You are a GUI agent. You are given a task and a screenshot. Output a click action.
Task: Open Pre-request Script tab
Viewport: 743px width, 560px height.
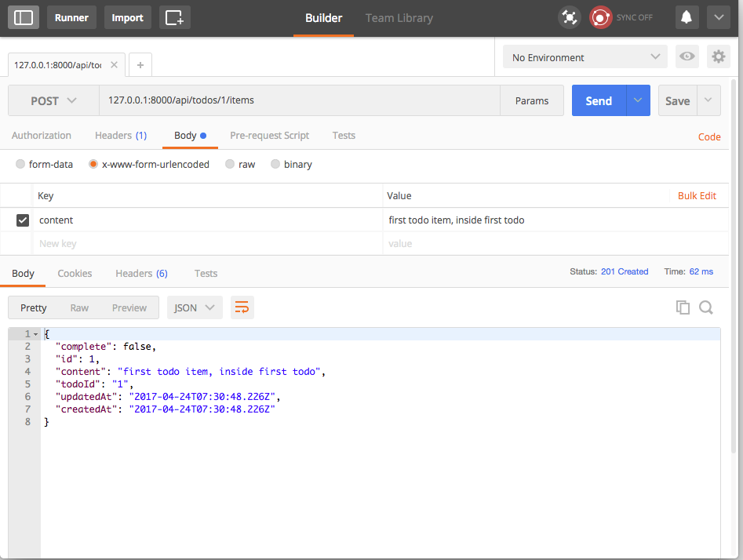pyautogui.click(x=270, y=136)
